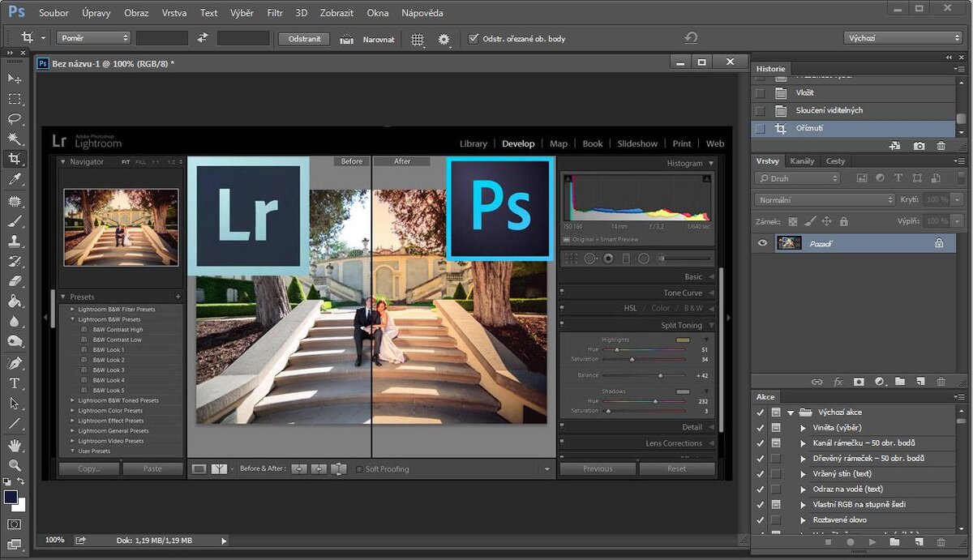Viewport: 973px width, 560px height.
Task: Play the selected action
Action: pyautogui.click(x=872, y=541)
